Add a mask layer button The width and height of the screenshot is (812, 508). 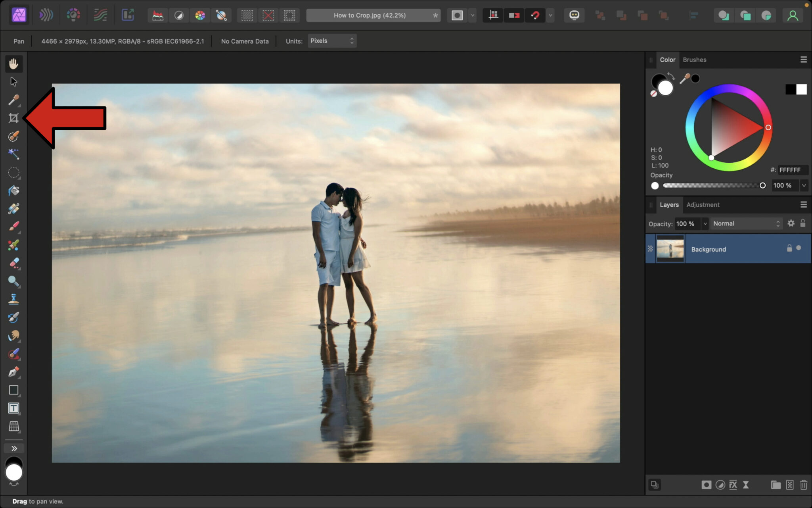(x=706, y=485)
